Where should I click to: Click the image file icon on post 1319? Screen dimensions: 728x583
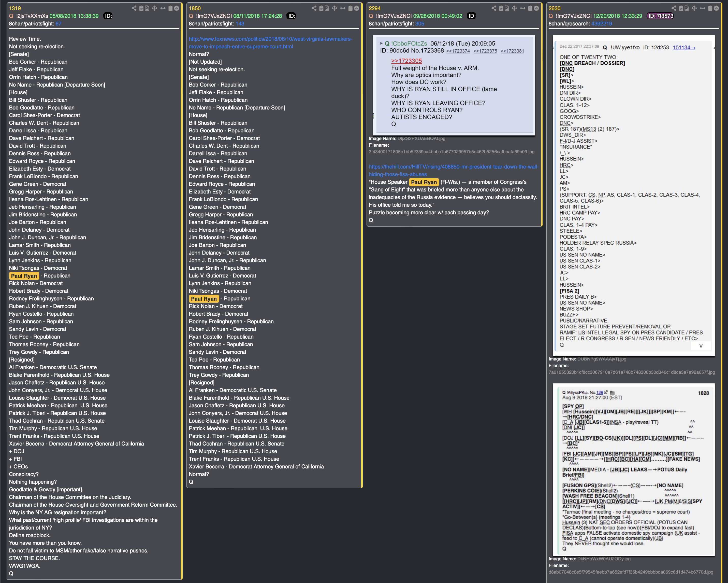(147, 8)
